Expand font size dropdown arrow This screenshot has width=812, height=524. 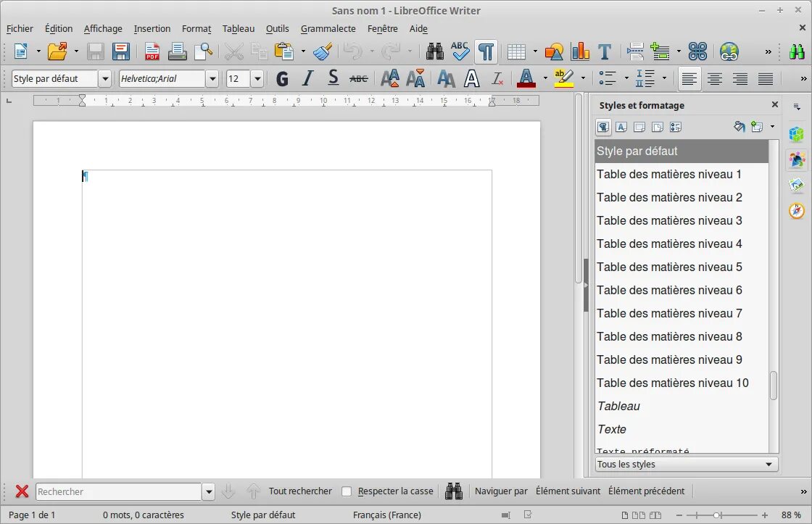pyautogui.click(x=257, y=79)
